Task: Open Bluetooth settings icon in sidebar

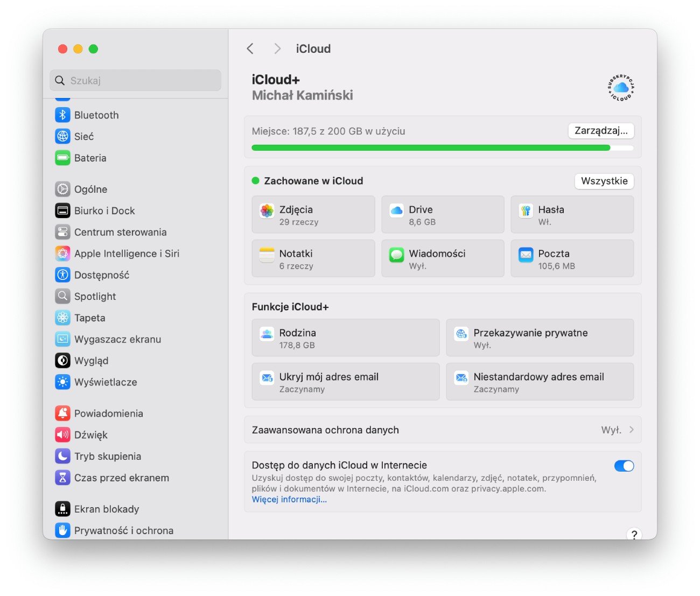Action: pos(62,115)
